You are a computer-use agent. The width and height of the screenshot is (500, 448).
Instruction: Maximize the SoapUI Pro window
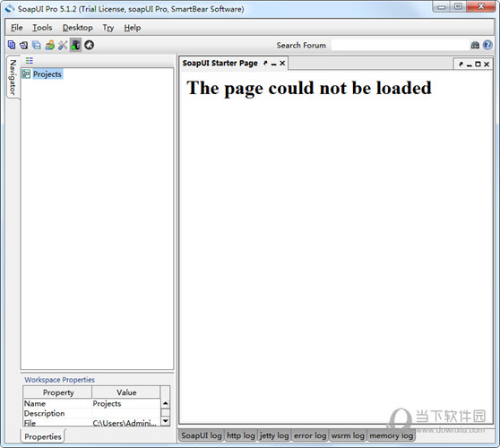click(x=458, y=6)
